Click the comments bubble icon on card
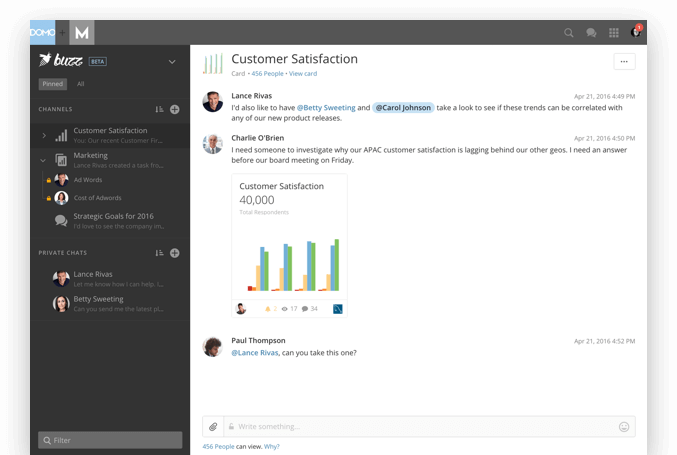677x455 pixels. coord(305,309)
